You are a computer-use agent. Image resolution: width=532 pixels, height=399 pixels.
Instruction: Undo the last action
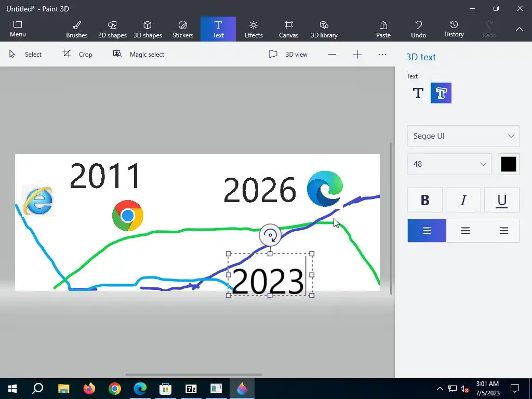pyautogui.click(x=419, y=29)
